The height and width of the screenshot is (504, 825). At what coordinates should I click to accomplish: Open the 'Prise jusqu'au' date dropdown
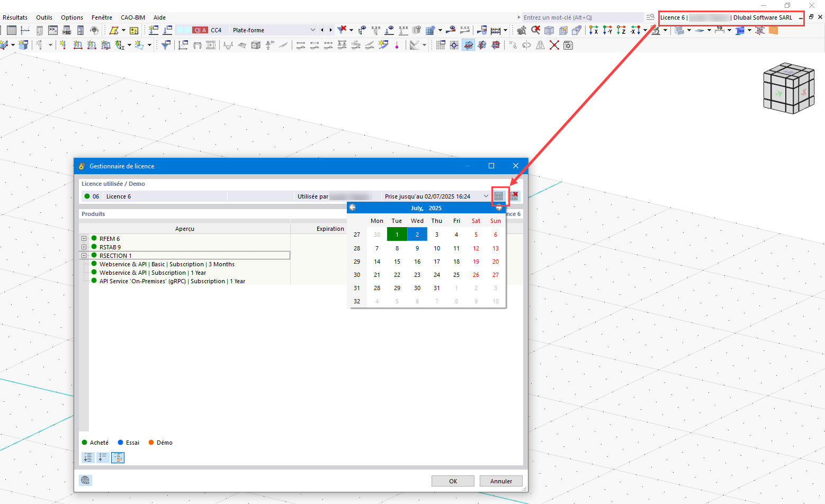(x=486, y=196)
